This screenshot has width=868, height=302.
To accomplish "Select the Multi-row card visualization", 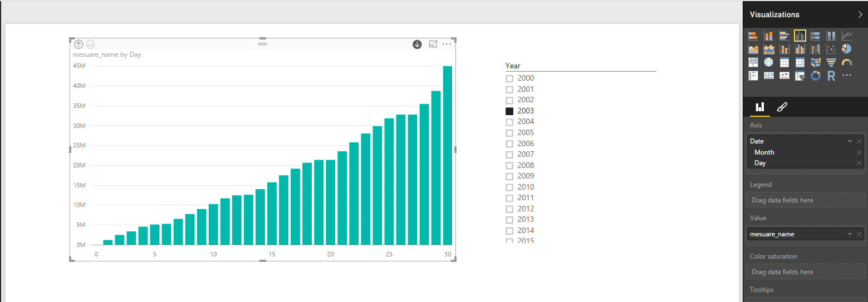I will [x=753, y=76].
